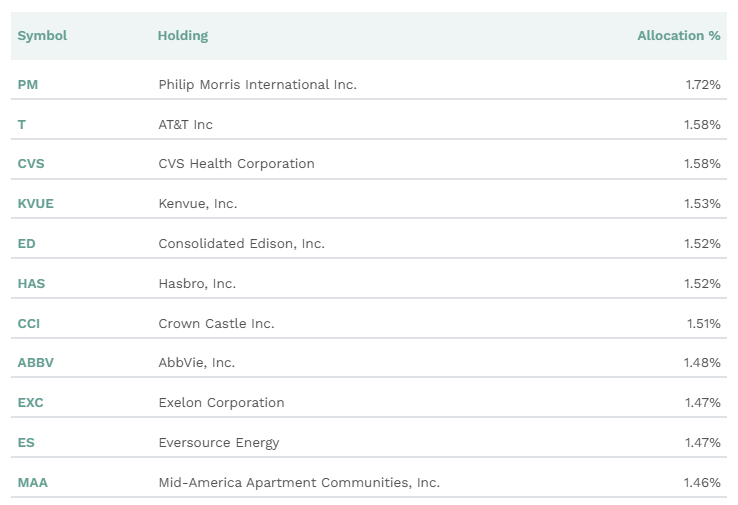The image size is (738, 505).
Task: Sort by the Allocation % column header
Action: [x=678, y=36]
